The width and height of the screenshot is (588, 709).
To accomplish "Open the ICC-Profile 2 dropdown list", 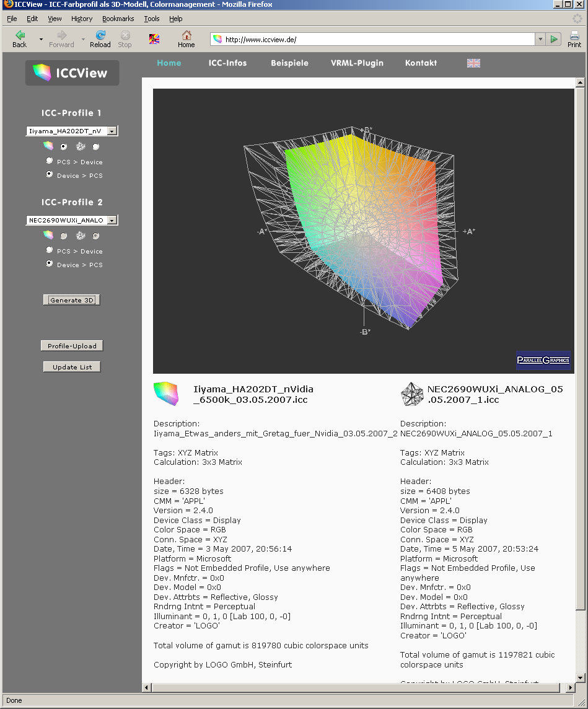I will click(112, 221).
